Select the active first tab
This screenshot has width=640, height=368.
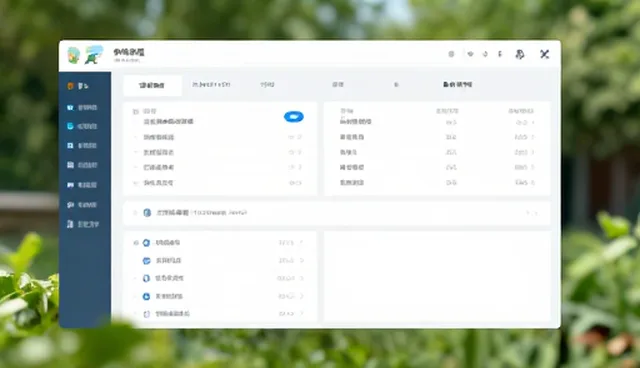pyautogui.click(x=152, y=85)
